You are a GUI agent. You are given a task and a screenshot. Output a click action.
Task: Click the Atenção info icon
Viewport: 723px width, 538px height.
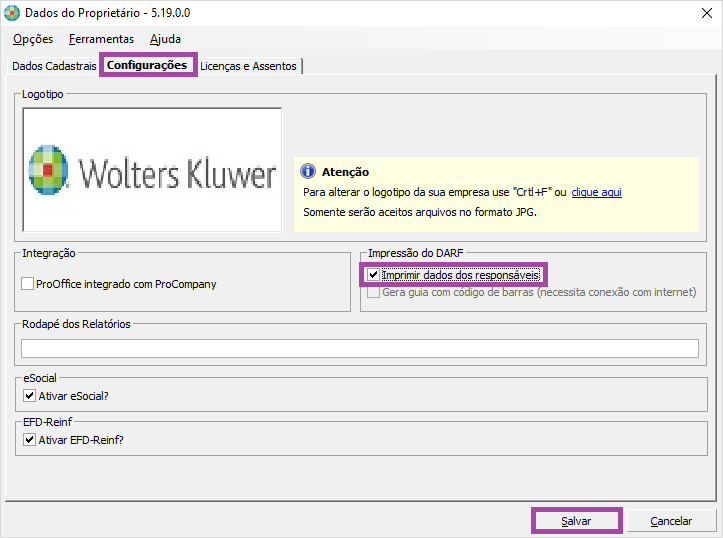(308, 171)
